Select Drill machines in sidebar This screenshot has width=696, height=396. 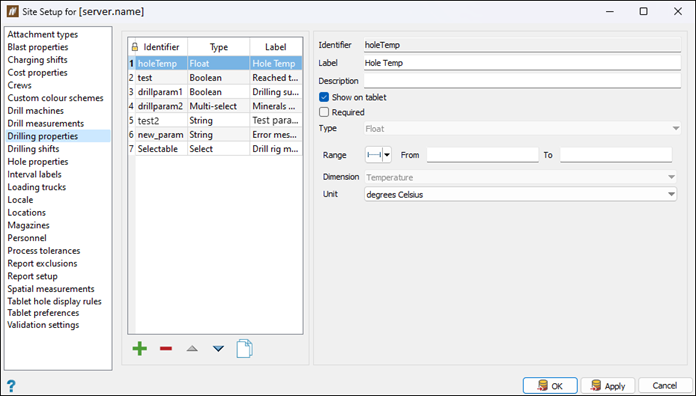(36, 111)
